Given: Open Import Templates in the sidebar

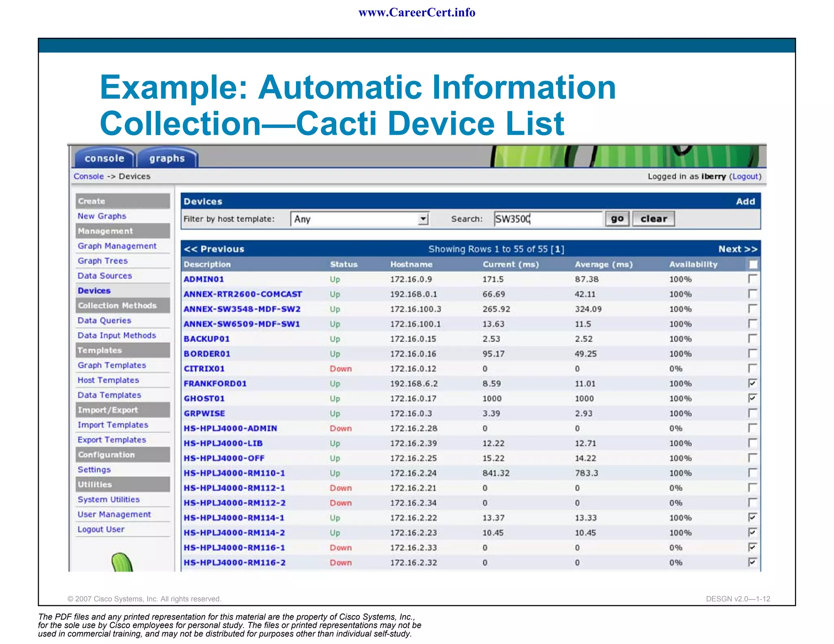Looking at the screenshot, I should (x=113, y=425).
